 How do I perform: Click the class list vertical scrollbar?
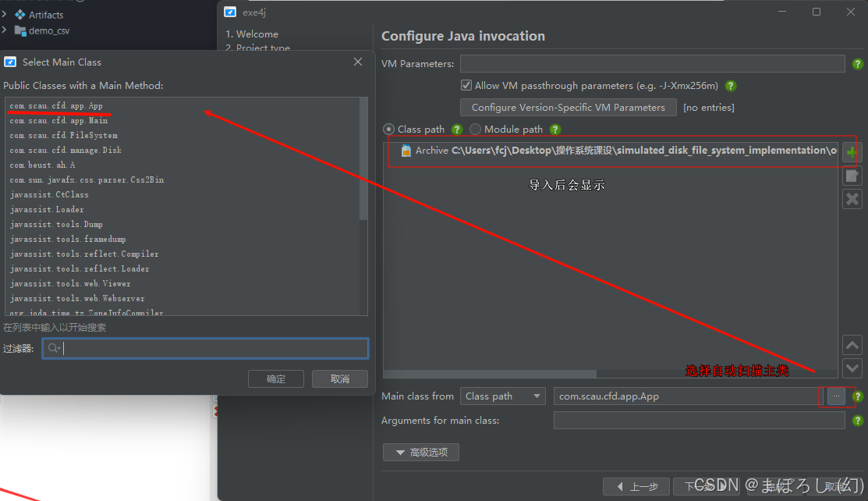[363, 158]
